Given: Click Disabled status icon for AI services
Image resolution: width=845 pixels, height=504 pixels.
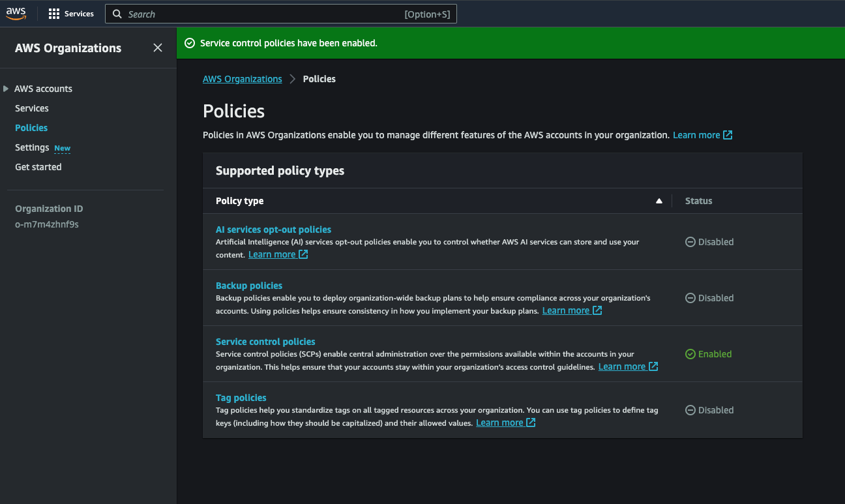Looking at the screenshot, I should (x=690, y=242).
